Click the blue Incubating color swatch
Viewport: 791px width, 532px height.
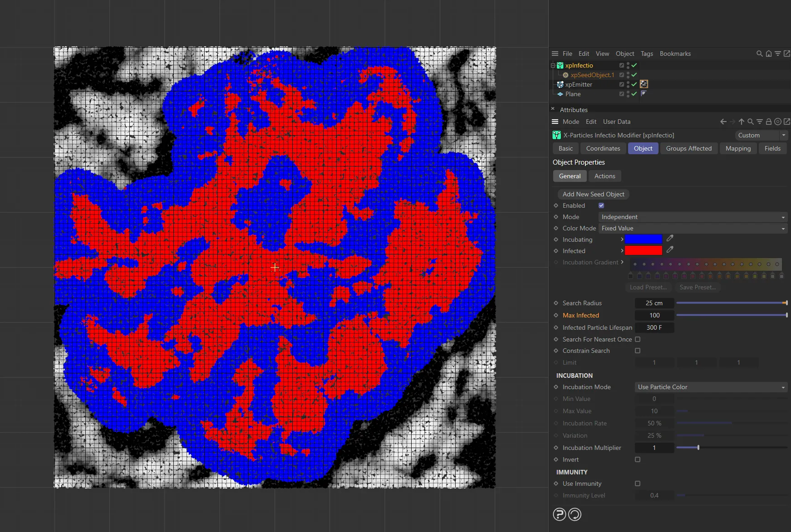643,239
